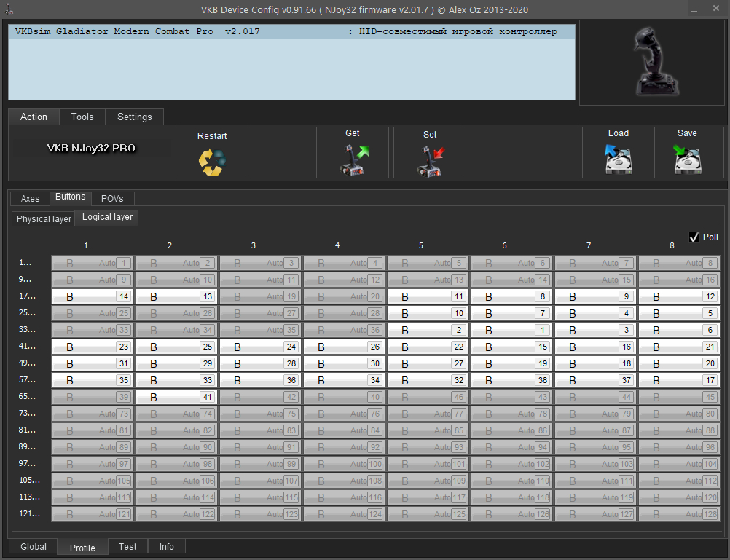Click button cell mapped to 23
The height and width of the screenshot is (560, 730).
click(x=93, y=347)
